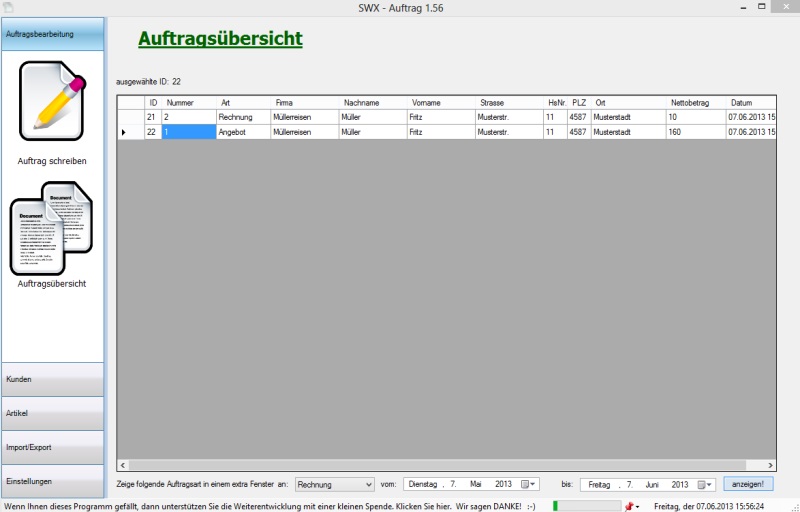Click the app icon in the title bar

(x=8, y=7)
